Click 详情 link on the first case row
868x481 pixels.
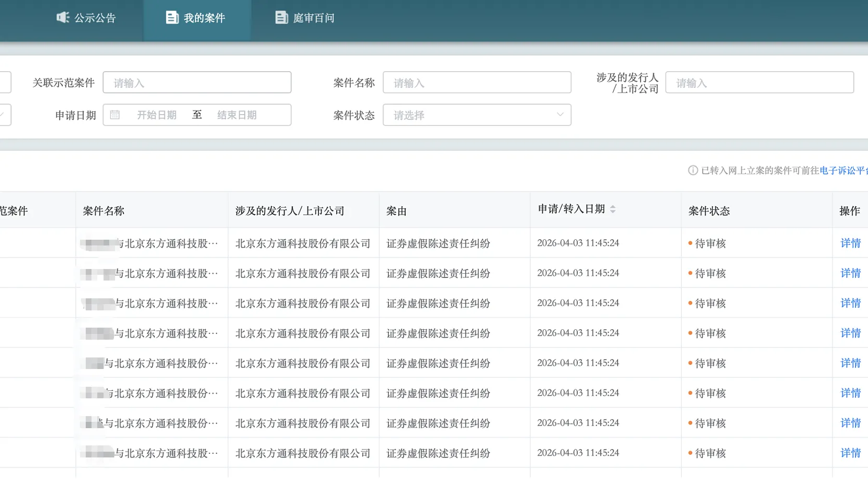pos(850,242)
